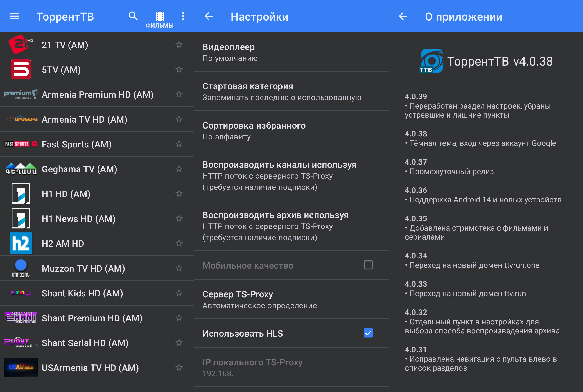Star Shant Kids HD (AM)
Viewport: 583px width, 392px height.
point(179,293)
